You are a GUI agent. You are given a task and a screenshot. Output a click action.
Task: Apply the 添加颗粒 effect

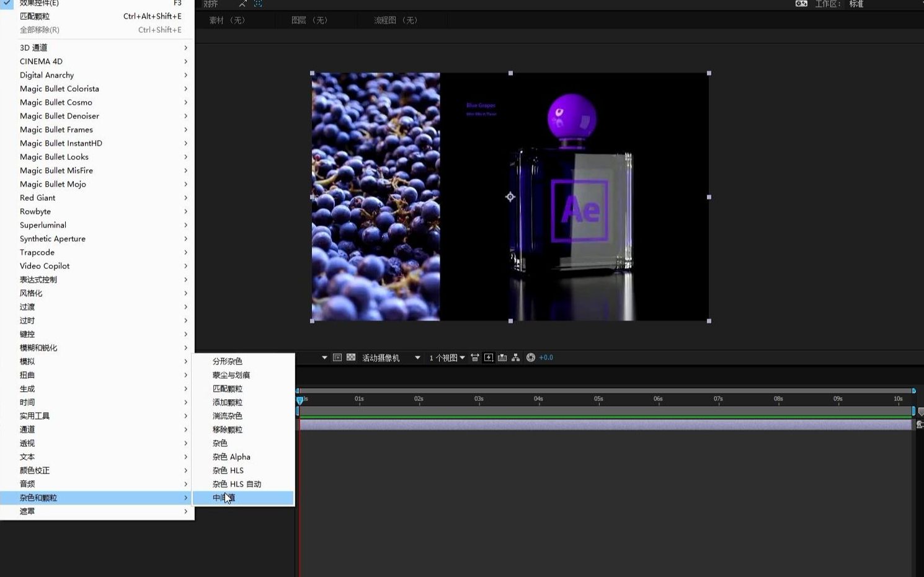(x=243, y=402)
